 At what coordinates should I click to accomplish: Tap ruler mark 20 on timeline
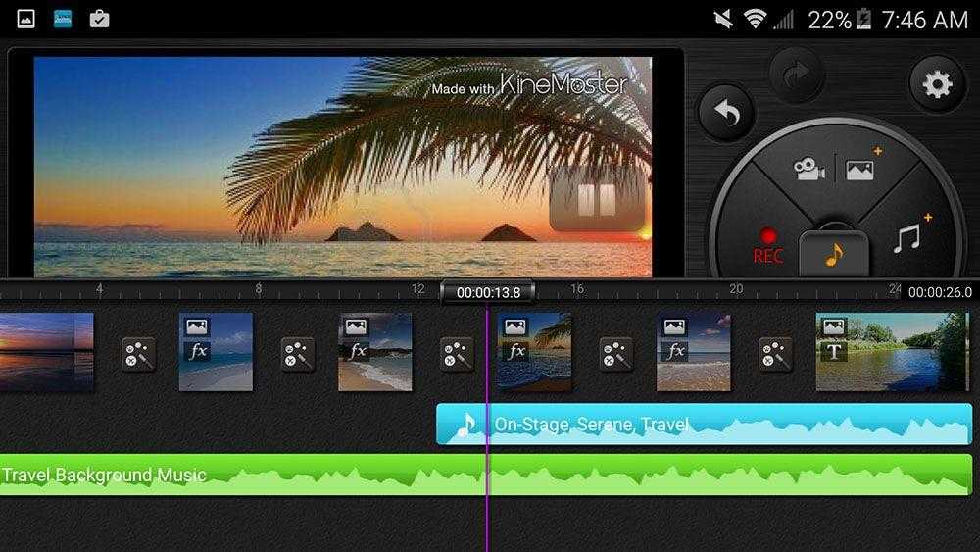(737, 289)
